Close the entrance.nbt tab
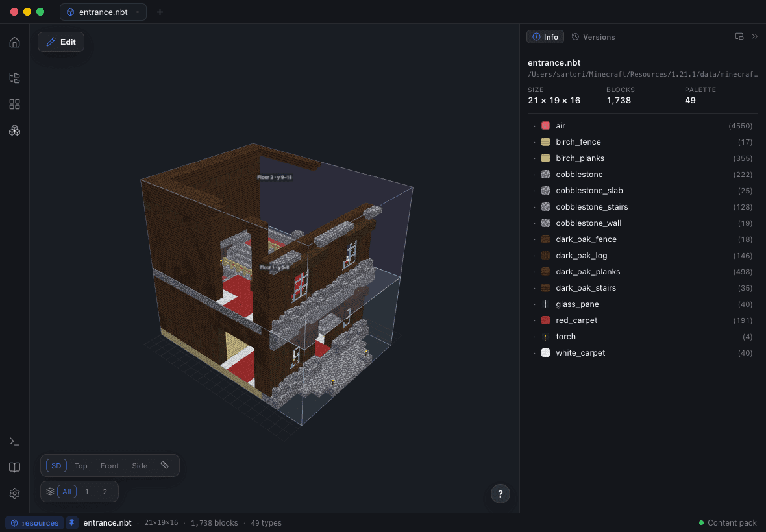766x532 pixels. click(x=138, y=12)
